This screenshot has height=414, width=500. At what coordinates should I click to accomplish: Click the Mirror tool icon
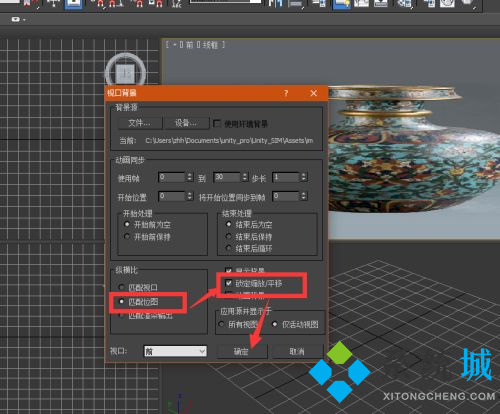[276, 3]
